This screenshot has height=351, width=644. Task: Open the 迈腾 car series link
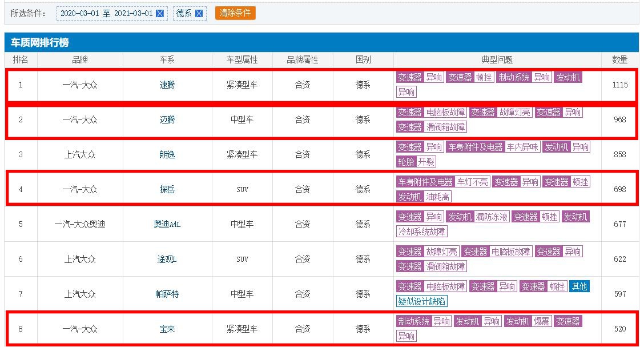point(167,120)
